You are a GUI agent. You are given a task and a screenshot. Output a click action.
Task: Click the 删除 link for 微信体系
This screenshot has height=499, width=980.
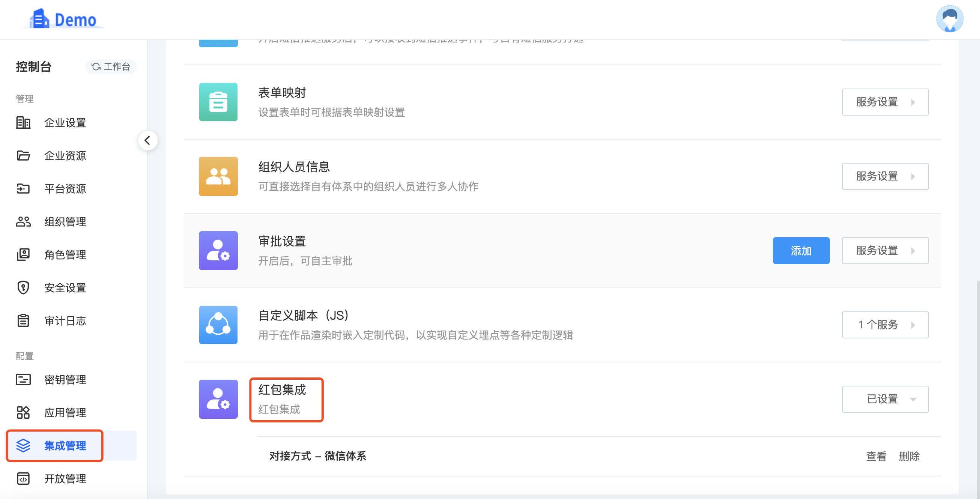(909, 456)
